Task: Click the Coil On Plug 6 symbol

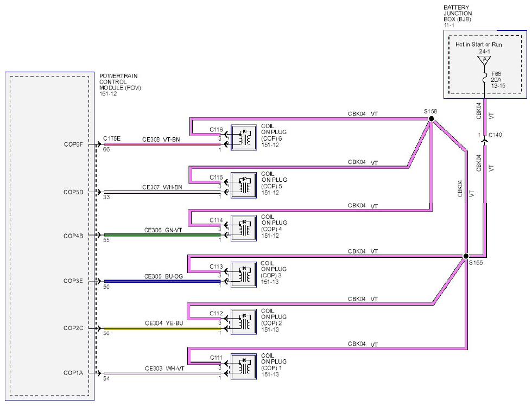Action: click(244, 138)
